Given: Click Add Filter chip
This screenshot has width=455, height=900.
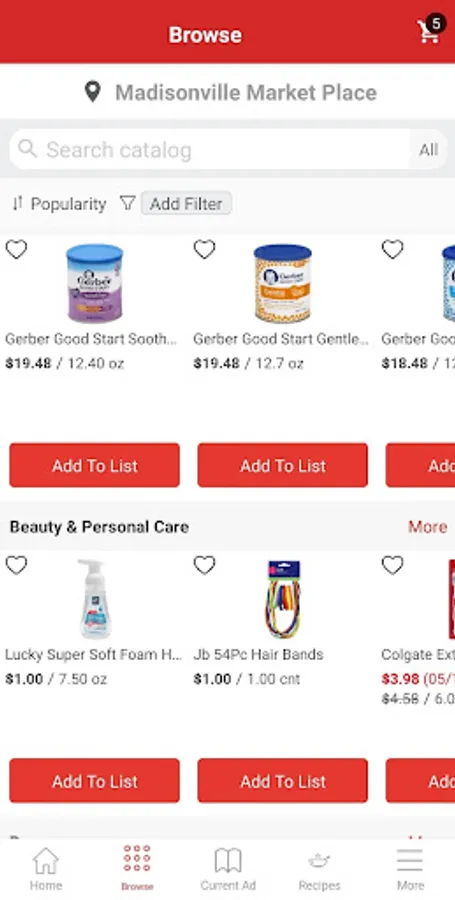Looking at the screenshot, I should [186, 203].
